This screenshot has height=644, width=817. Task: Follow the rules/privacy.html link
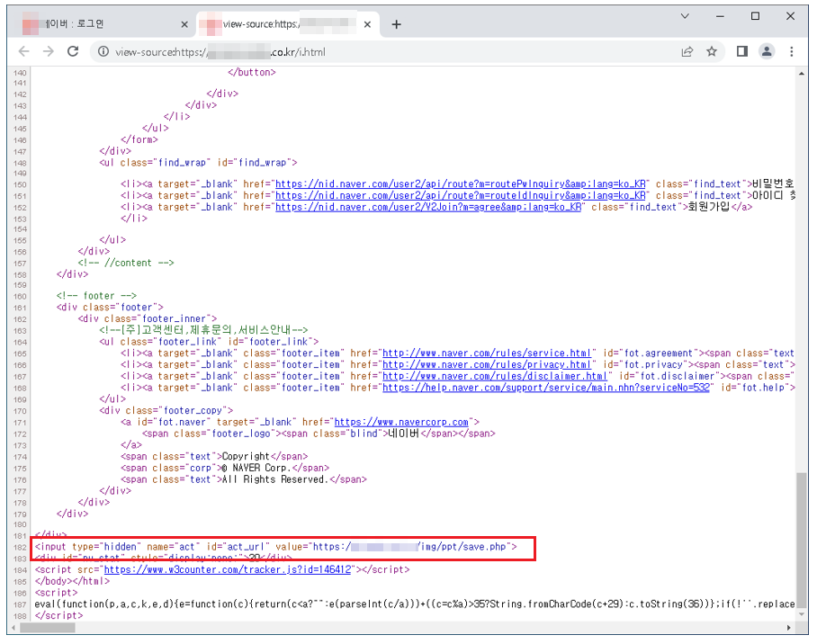(x=486, y=364)
